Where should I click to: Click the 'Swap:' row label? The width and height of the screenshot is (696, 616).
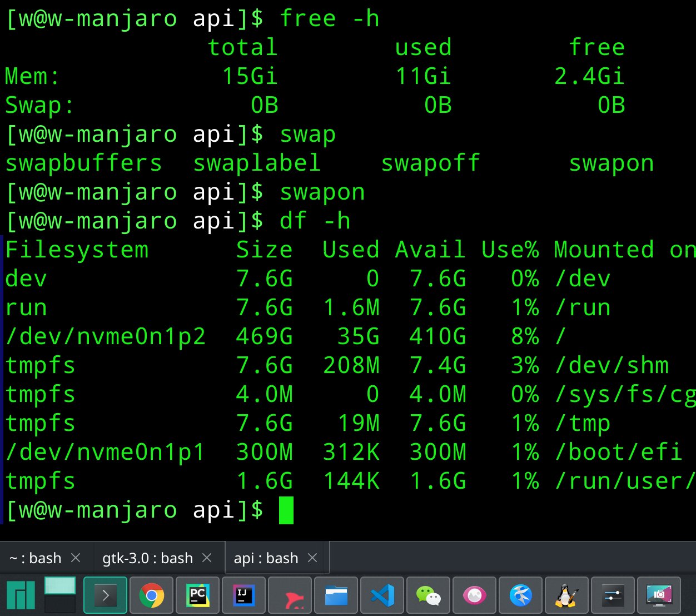tap(39, 106)
